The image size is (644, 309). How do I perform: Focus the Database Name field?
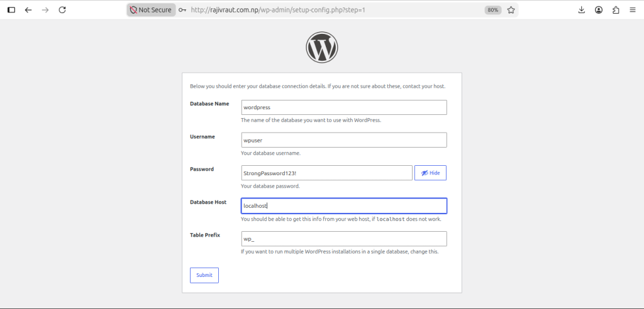pyautogui.click(x=344, y=107)
